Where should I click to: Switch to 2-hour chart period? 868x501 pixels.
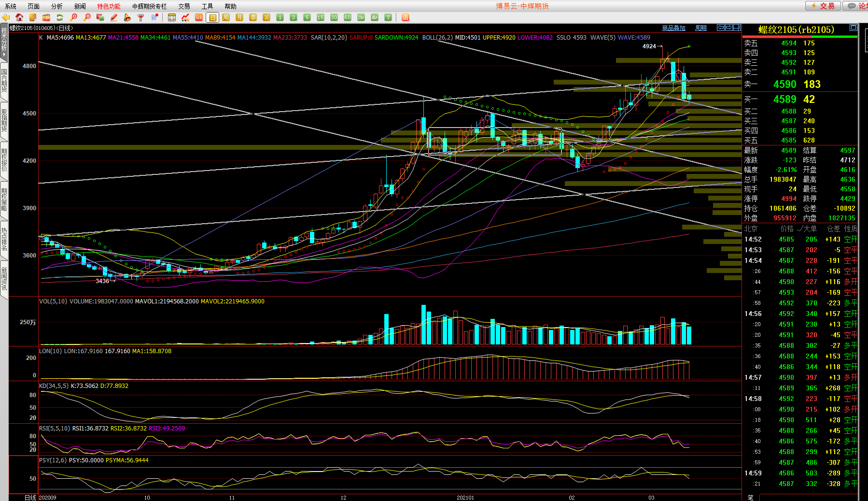point(361,17)
